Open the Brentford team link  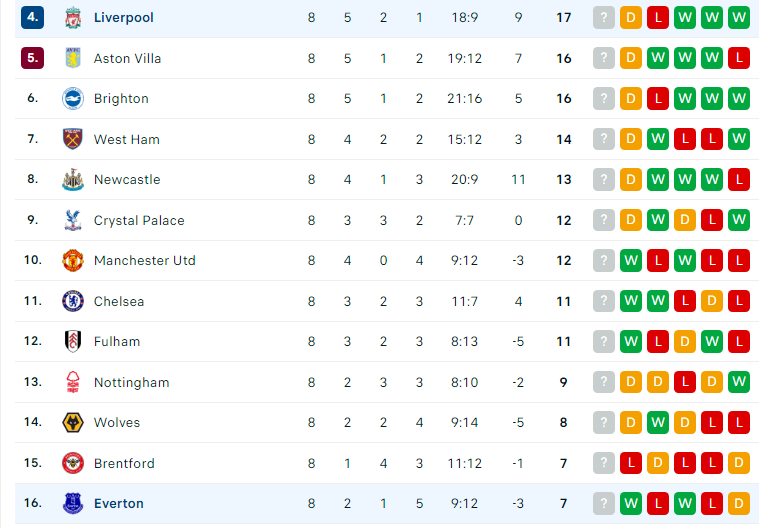point(124,463)
